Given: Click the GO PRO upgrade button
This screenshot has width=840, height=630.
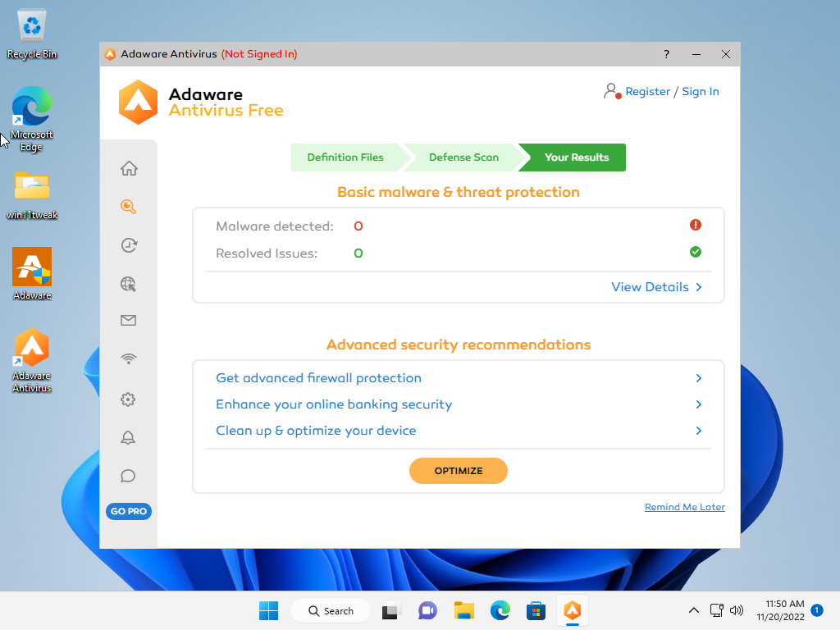Looking at the screenshot, I should (x=129, y=511).
